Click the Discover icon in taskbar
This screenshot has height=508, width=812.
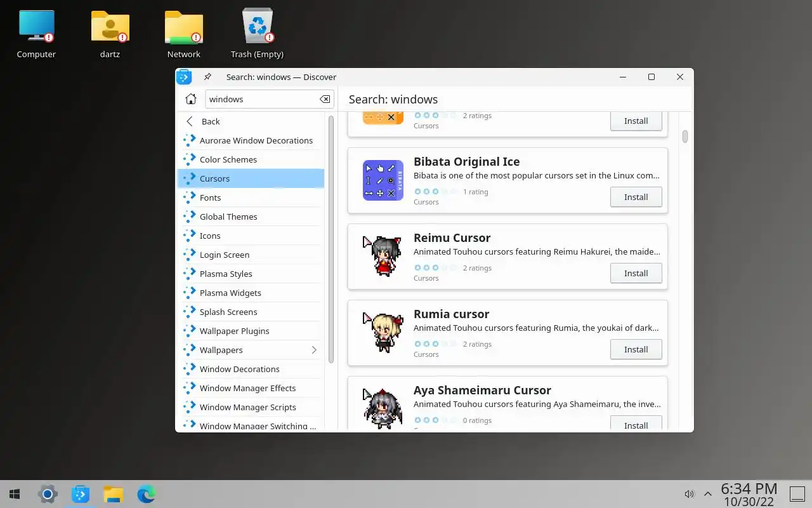pos(81,494)
